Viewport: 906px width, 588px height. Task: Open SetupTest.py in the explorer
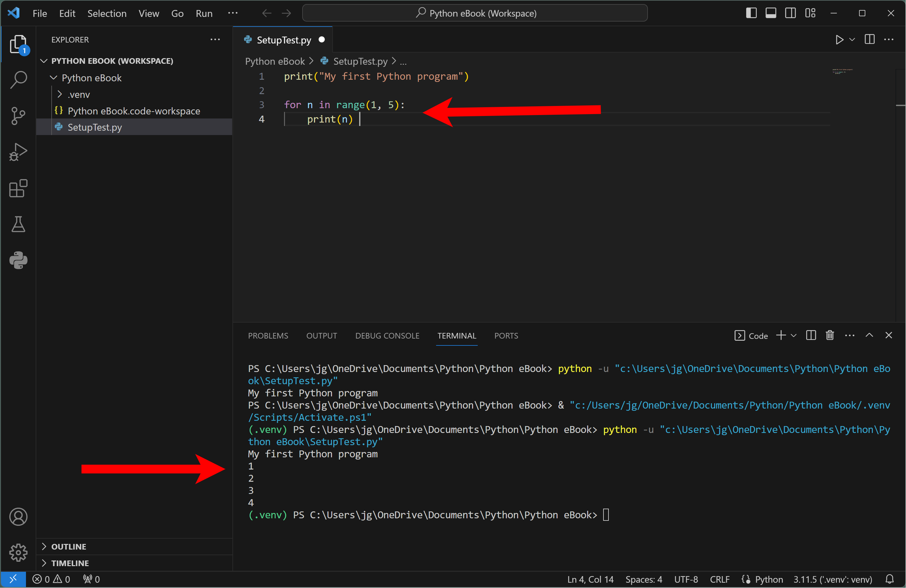pos(134,127)
